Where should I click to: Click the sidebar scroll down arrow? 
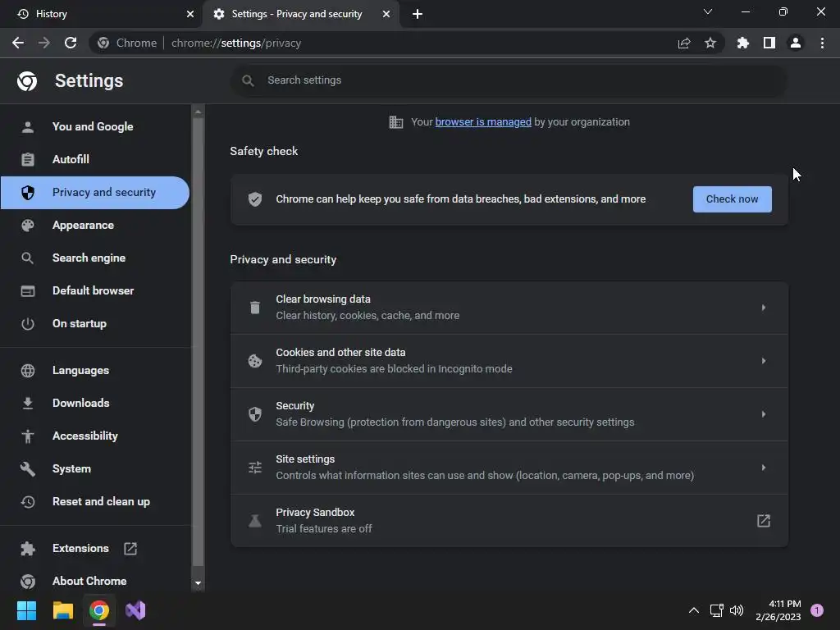pos(198,583)
